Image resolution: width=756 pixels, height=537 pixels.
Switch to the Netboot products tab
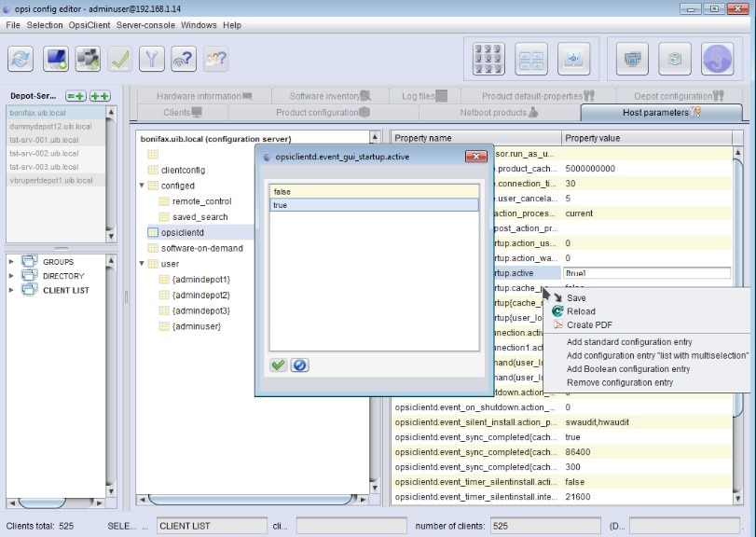[x=499, y=112]
